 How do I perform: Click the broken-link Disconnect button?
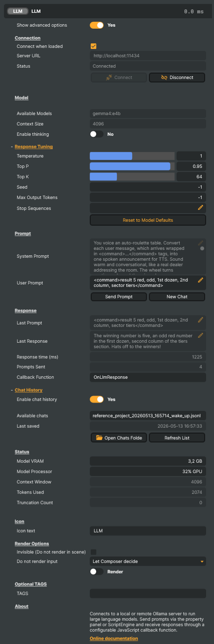[177, 78]
